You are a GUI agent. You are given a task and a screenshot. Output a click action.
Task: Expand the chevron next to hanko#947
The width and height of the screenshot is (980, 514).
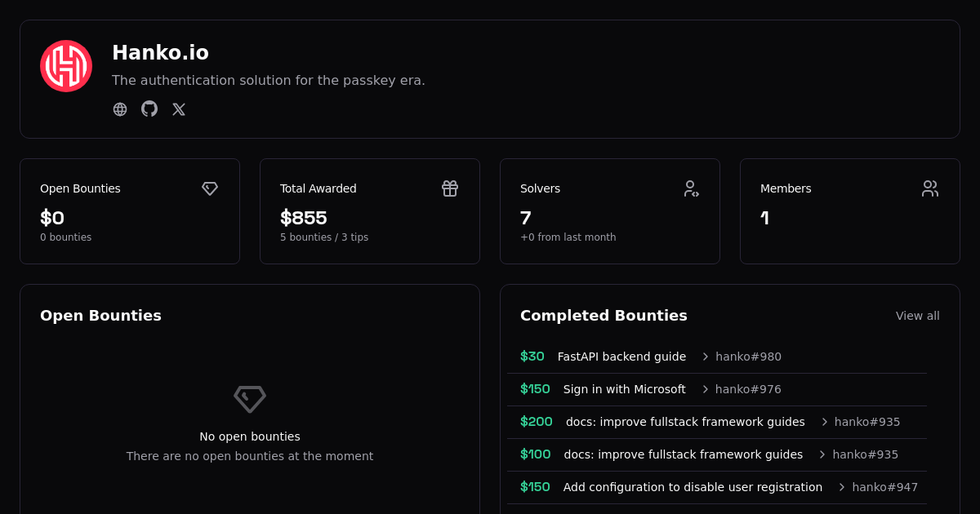(x=841, y=487)
